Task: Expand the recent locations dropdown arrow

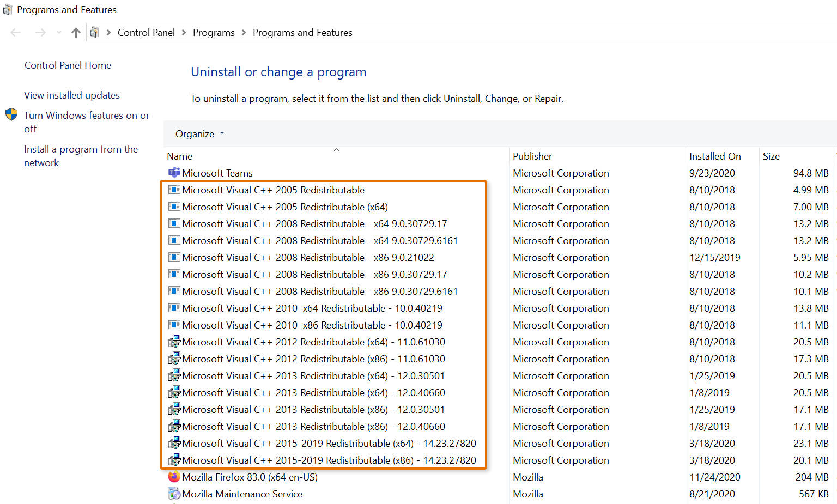Action: pos(59,32)
